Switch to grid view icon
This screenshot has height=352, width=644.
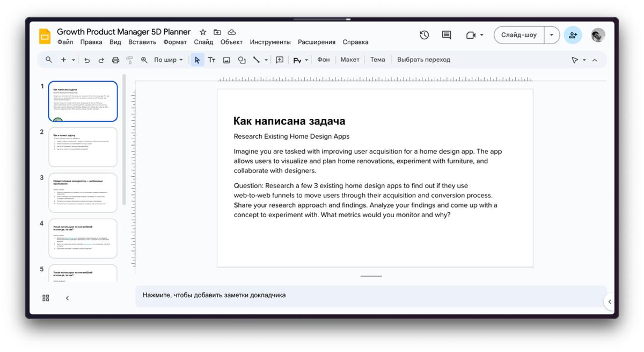(x=46, y=298)
